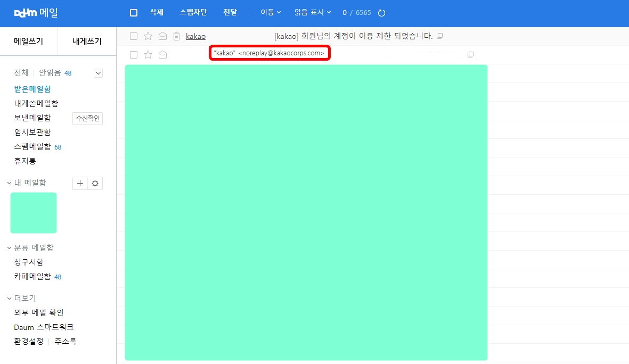Add a new folder with plus icon
This screenshot has height=364, width=629.
click(80, 183)
